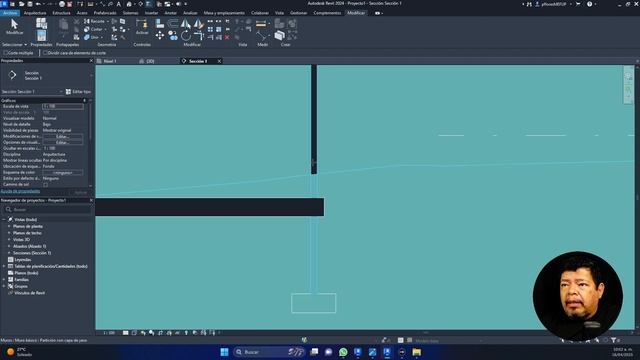This screenshot has width=640, height=360.
Task: Close the Sección 1 view tab
Action: 219,61
